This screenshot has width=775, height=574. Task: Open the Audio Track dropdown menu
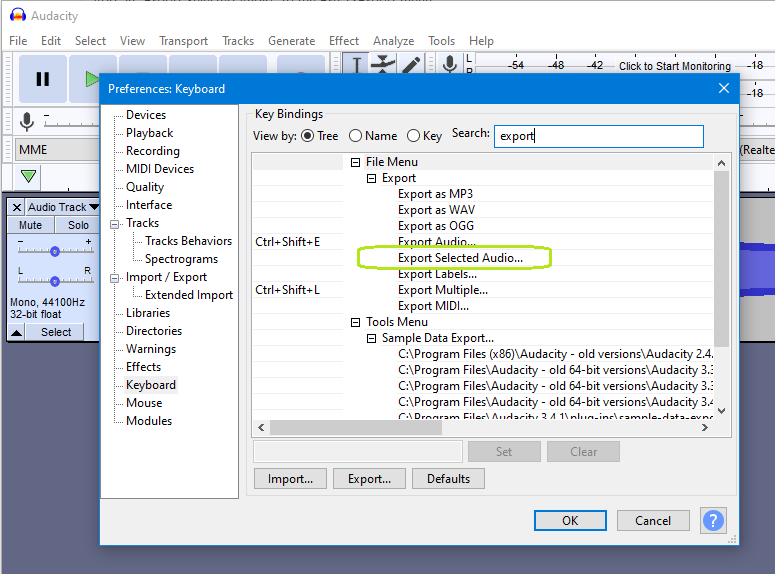pyautogui.click(x=63, y=207)
